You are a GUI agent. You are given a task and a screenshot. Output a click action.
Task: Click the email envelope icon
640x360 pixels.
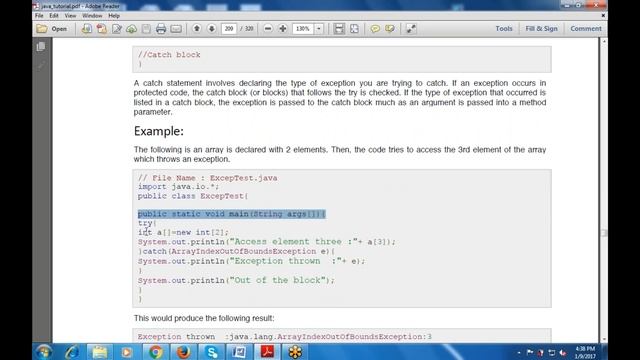click(x=176, y=29)
